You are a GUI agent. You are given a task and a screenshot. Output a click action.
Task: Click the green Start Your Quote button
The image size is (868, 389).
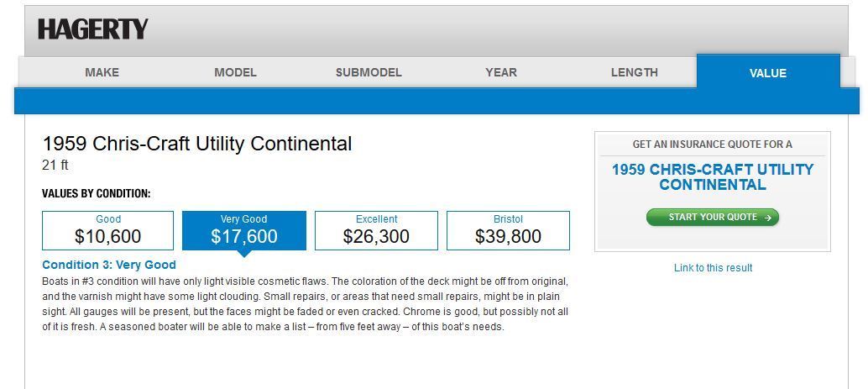pos(713,218)
